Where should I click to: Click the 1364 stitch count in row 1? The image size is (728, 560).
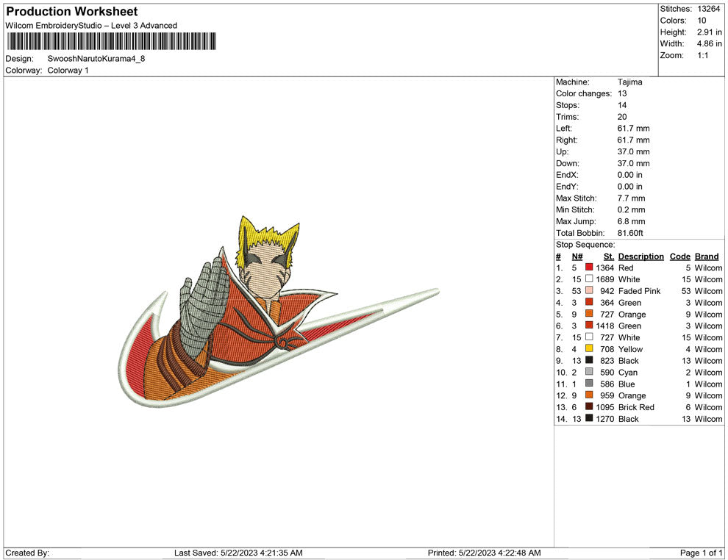pyautogui.click(x=605, y=268)
